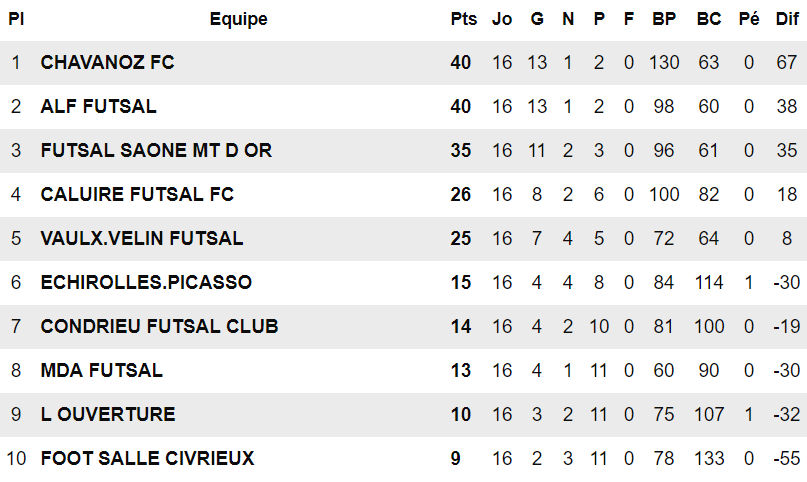This screenshot has height=482, width=807.
Task: Click the BP column header
Action: pos(664,19)
